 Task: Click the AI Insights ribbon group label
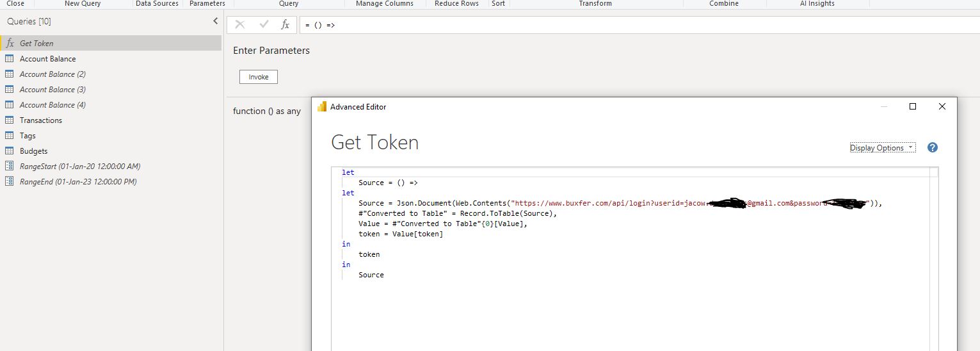[x=817, y=4]
